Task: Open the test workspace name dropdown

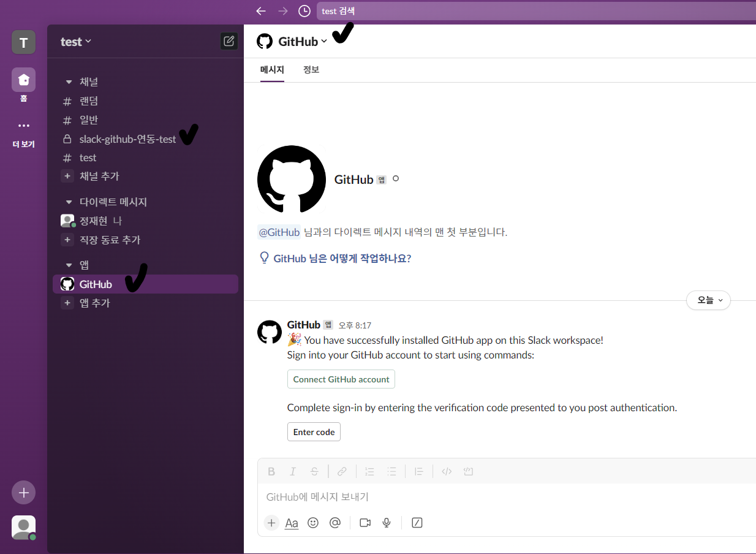Action: pos(76,42)
